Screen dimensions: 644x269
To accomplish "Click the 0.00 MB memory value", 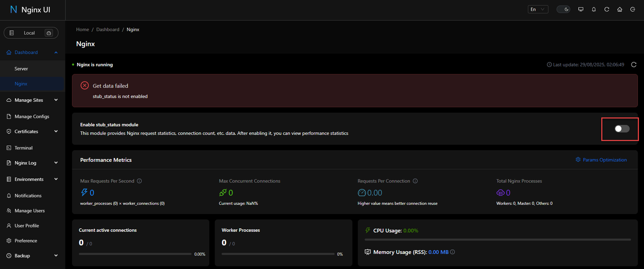I will click(438, 252).
